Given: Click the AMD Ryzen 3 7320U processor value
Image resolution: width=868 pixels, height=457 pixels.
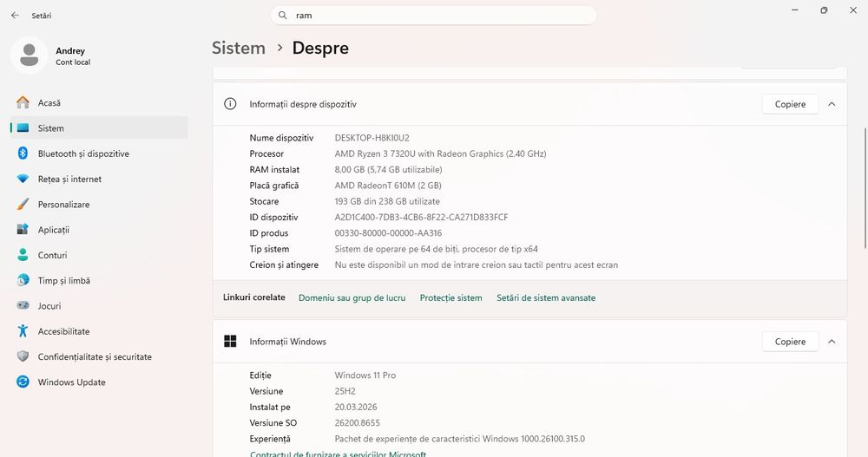Looking at the screenshot, I should (440, 153).
